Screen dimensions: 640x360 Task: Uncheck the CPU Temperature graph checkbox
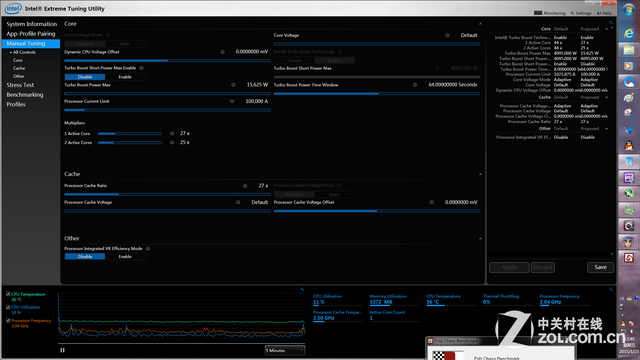pos(8,294)
